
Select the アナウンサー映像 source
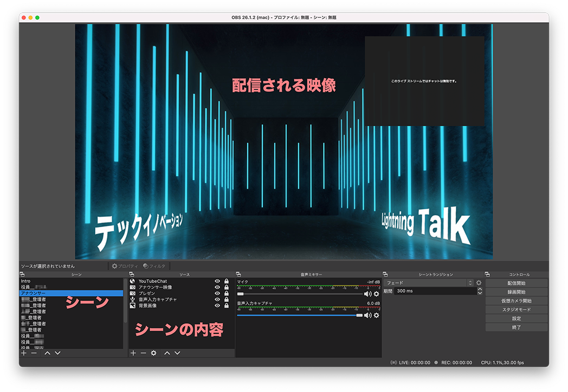[155, 287]
